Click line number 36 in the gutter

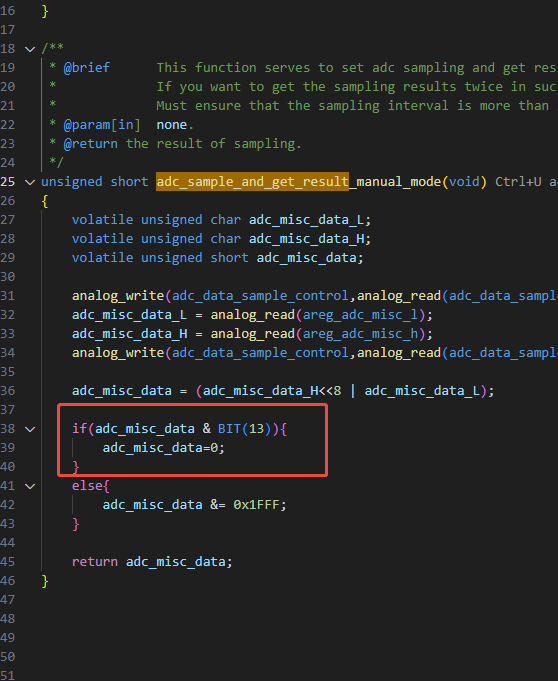[x=8, y=390]
